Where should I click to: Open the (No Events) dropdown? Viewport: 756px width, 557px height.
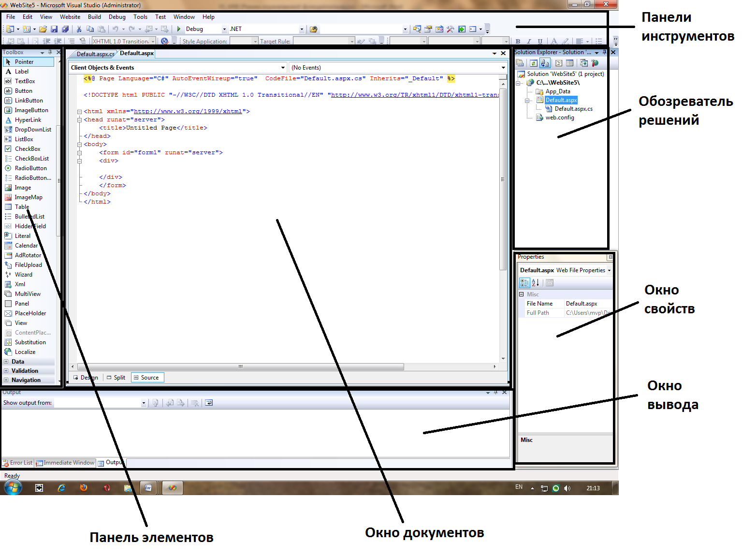[503, 68]
